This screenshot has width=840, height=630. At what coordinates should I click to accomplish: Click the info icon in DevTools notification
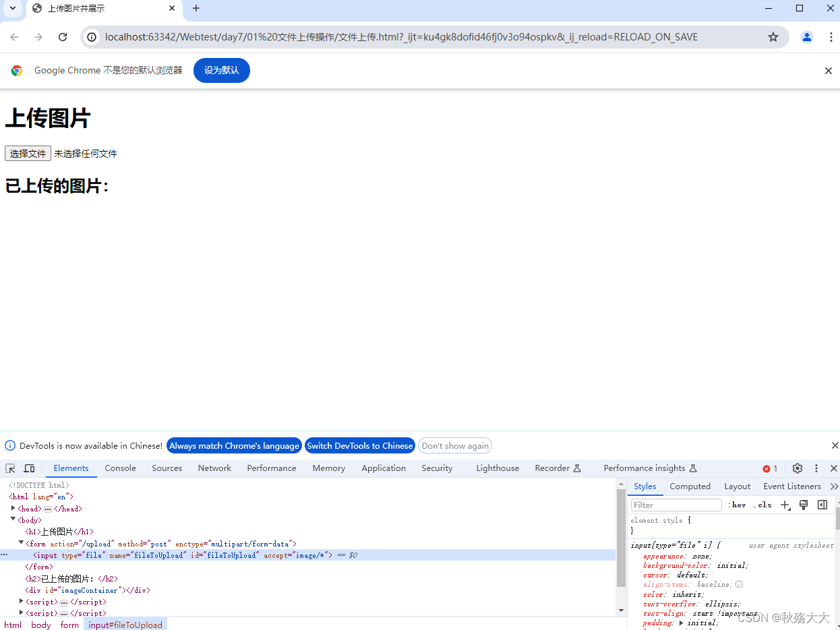coord(10,445)
